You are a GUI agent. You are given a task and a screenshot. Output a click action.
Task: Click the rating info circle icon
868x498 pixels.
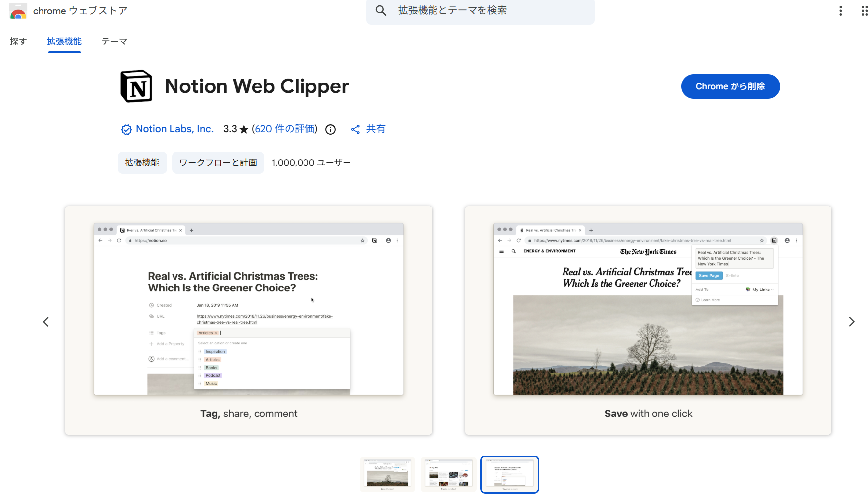coord(331,129)
